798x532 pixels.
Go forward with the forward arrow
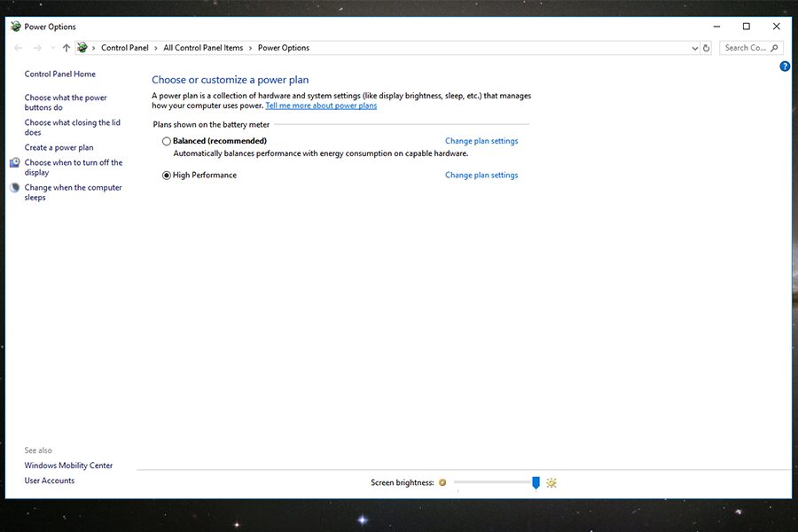pos(37,48)
